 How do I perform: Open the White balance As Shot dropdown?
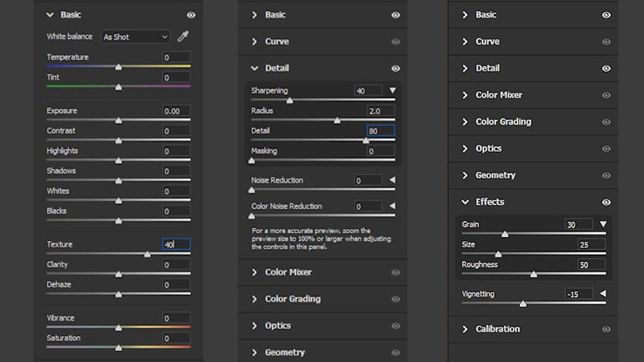pos(135,37)
